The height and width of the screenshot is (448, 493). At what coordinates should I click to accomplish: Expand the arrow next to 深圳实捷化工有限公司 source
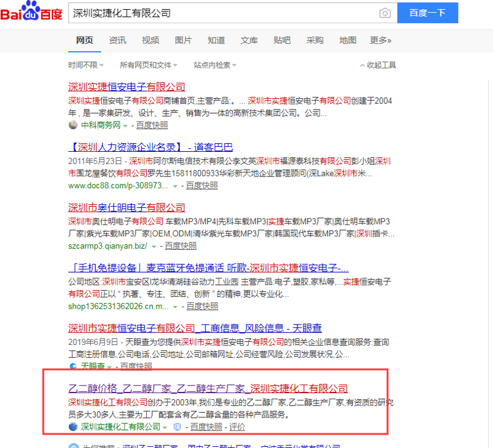click(165, 428)
